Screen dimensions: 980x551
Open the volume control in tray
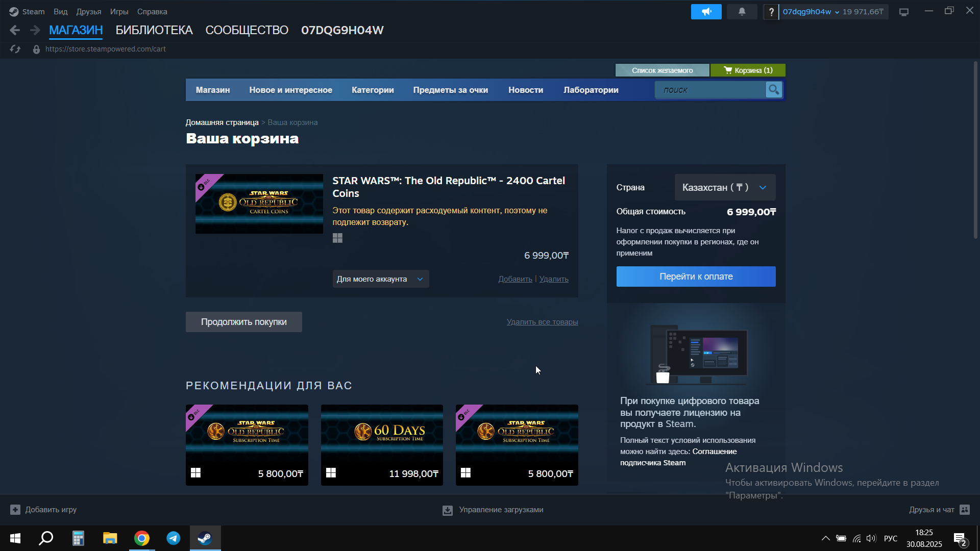(x=871, y=538)
